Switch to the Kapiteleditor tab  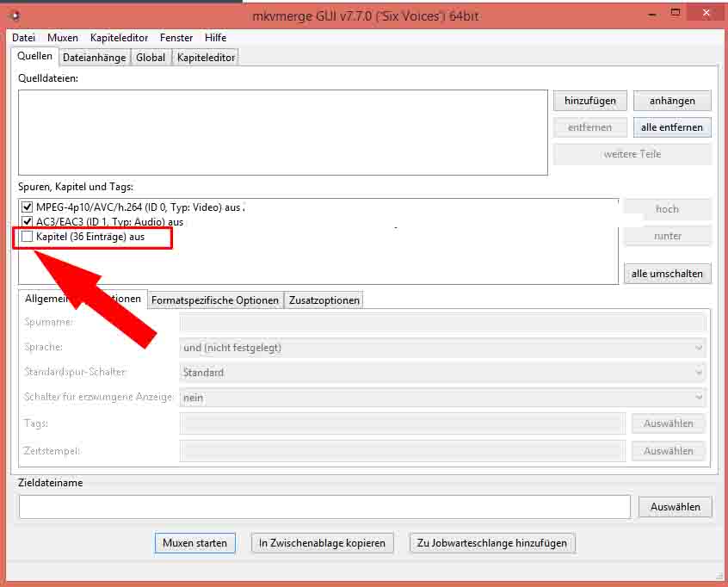tap(206, 58)
